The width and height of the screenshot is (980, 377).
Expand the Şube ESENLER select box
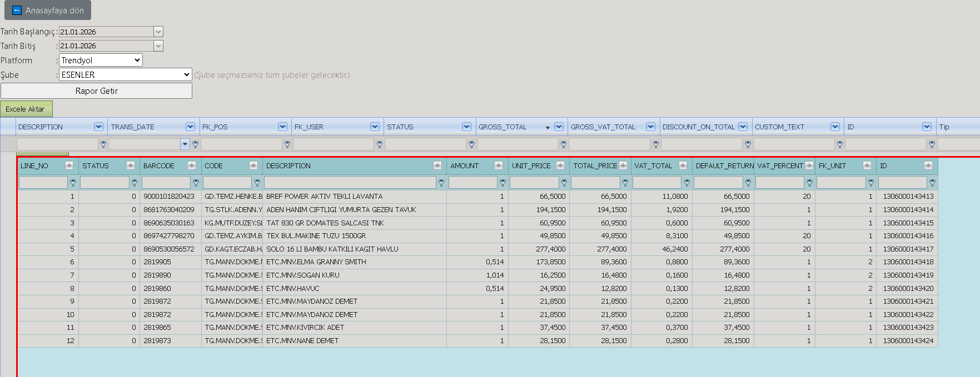126,74
